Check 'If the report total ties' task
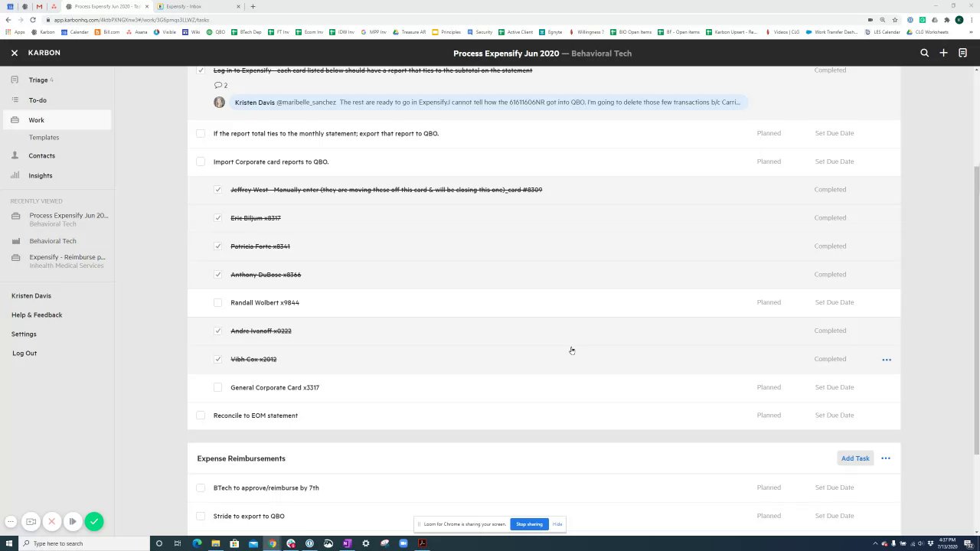 pyautogui.click(x=201, y=133)
